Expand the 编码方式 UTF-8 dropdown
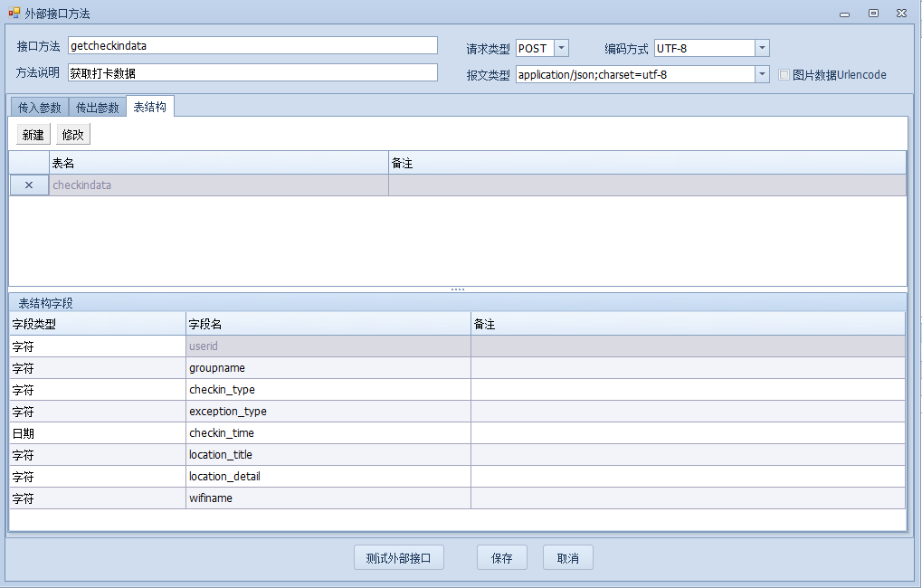Viewport: 922px width, 588px height. point(762,48)
